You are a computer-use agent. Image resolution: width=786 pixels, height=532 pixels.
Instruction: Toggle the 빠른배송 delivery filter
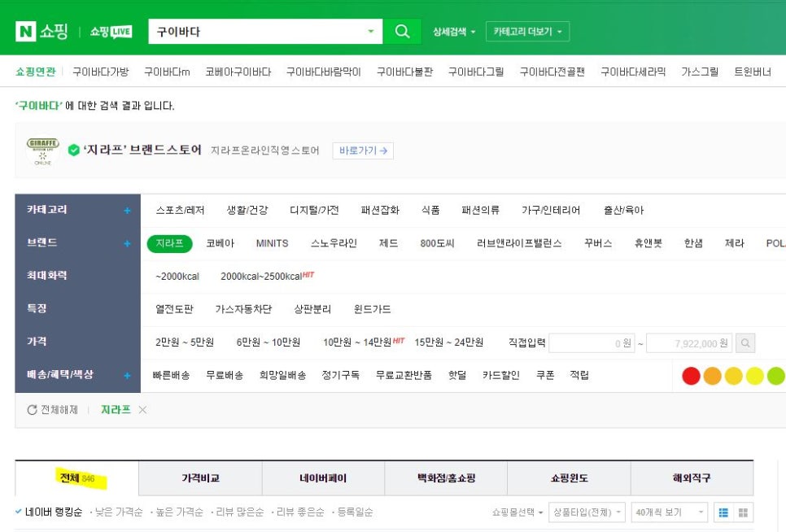(172, 375)
